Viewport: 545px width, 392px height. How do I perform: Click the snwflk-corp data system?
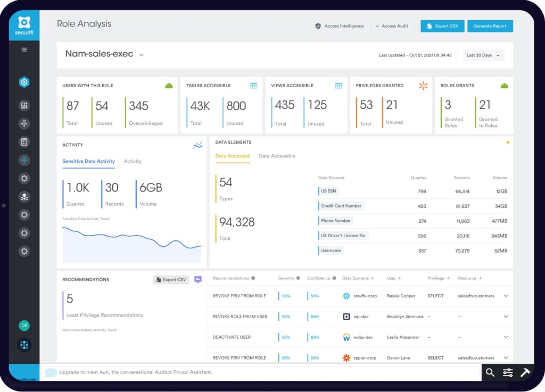coord(360,296)
